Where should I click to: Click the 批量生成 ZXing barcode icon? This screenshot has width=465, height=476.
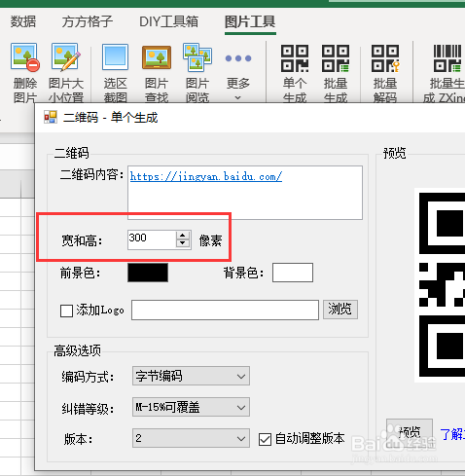pos(447,58)
